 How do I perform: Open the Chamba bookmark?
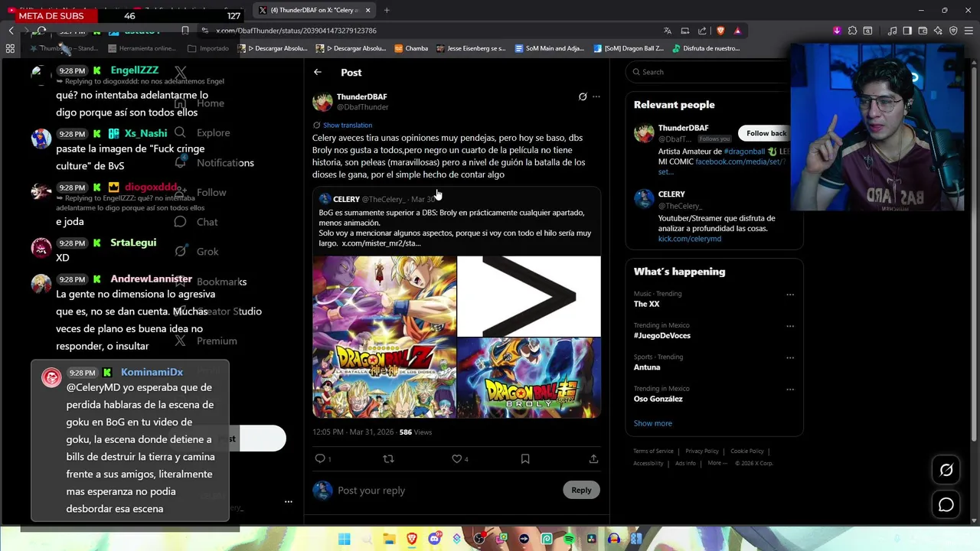pyautogui.click(x=411, y=48)
